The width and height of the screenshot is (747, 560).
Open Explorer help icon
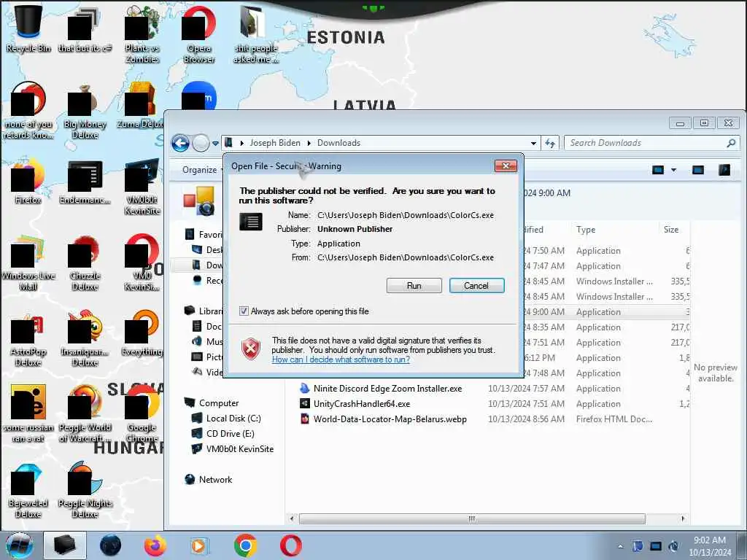(x=724, y=170)
